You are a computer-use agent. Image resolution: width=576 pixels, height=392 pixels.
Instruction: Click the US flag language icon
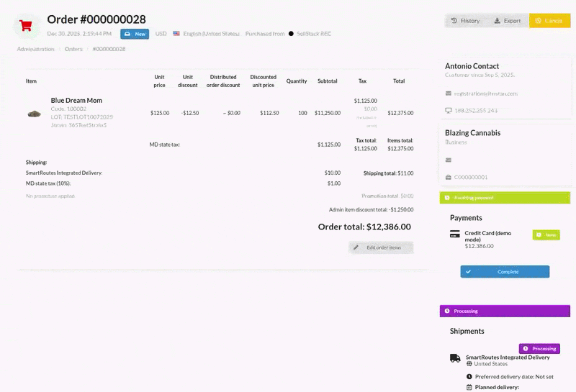pyautogui.click(x=176, y=33)
